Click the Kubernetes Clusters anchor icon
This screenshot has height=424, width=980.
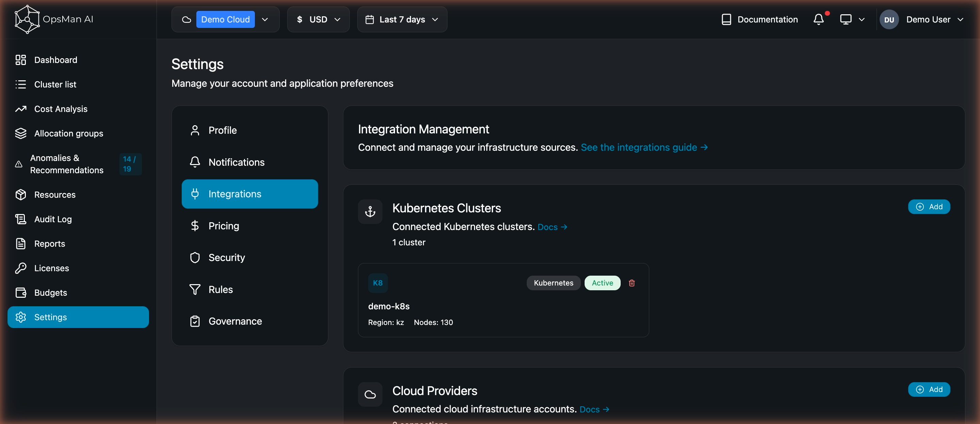coord(370,212)
